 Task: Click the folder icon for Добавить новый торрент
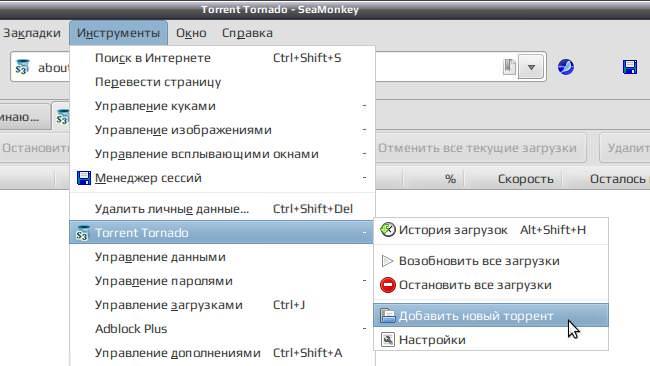click(x=388, y=316)
